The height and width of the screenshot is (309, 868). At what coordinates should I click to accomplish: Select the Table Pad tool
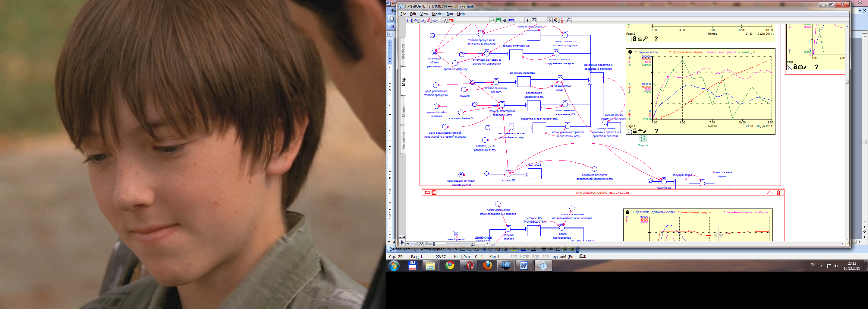[499, 21]
